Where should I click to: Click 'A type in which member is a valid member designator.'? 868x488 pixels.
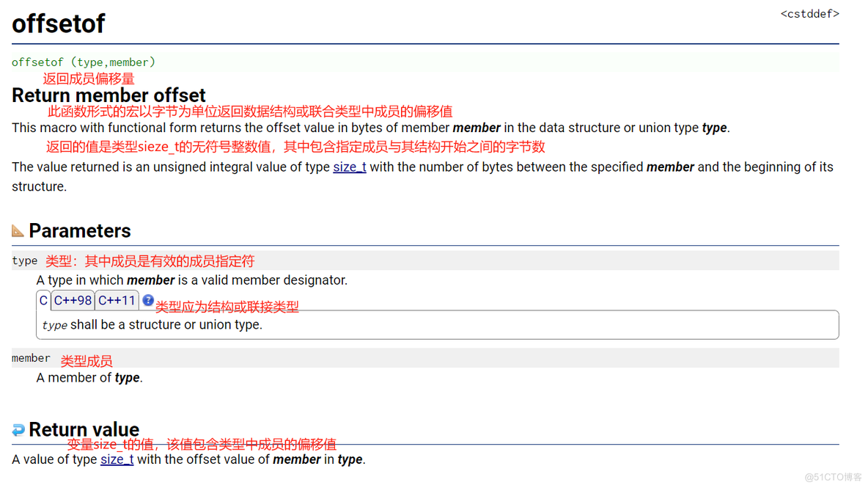point(192,280)
